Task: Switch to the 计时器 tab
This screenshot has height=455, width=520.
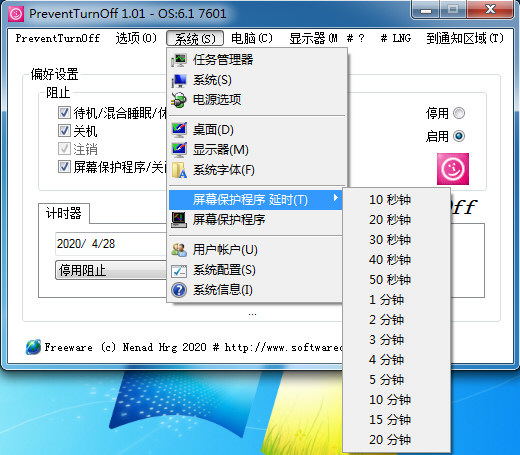Action: [64, 213]
